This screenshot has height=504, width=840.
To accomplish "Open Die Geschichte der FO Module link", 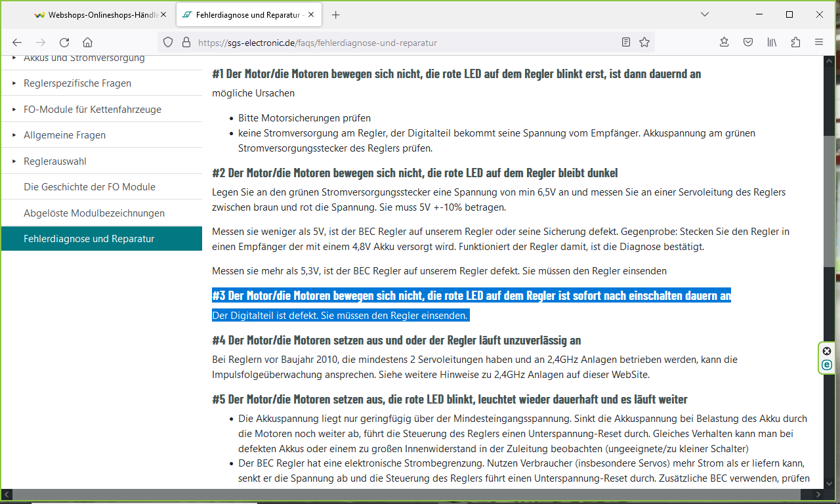I will 89,187.
